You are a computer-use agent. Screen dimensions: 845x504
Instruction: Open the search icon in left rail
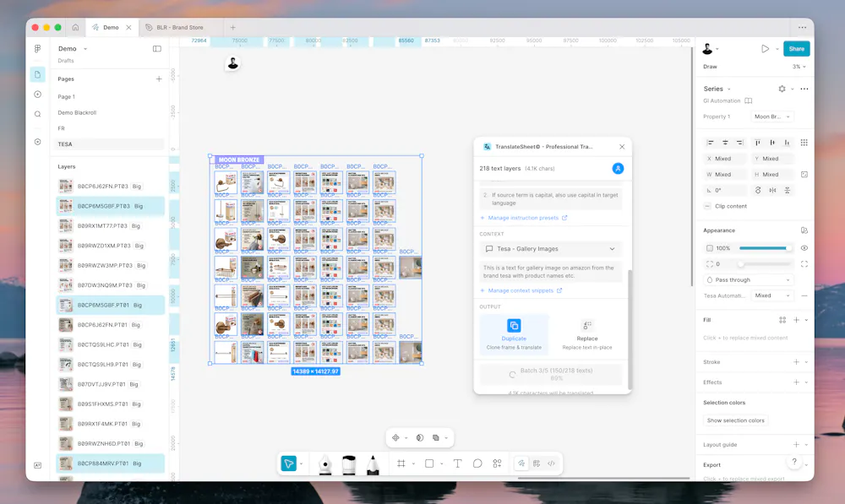38,114
